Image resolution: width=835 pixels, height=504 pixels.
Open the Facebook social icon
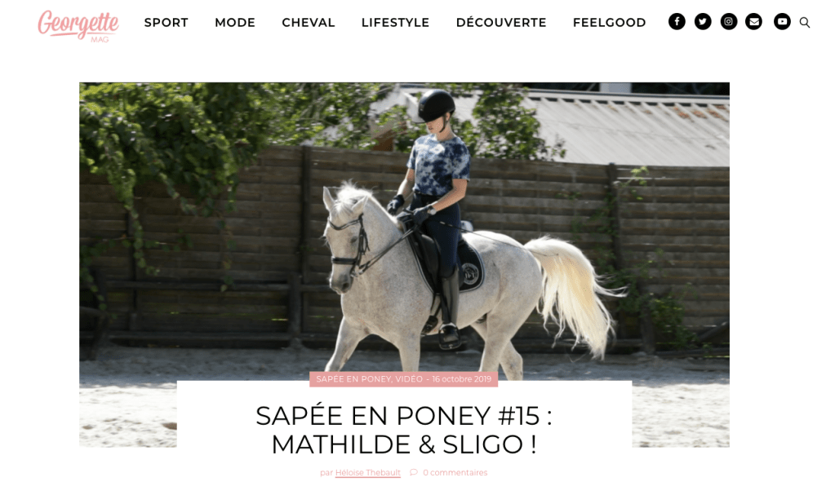coord(677,22)
